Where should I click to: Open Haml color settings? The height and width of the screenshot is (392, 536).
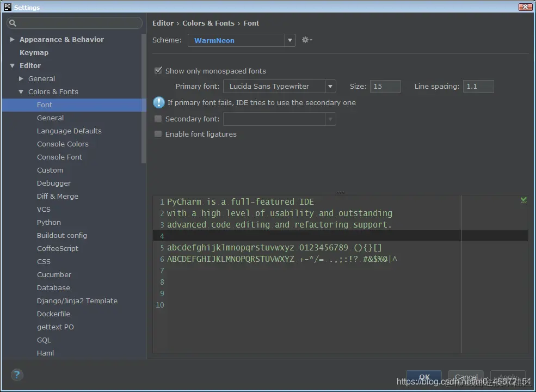tap(45, 353)
